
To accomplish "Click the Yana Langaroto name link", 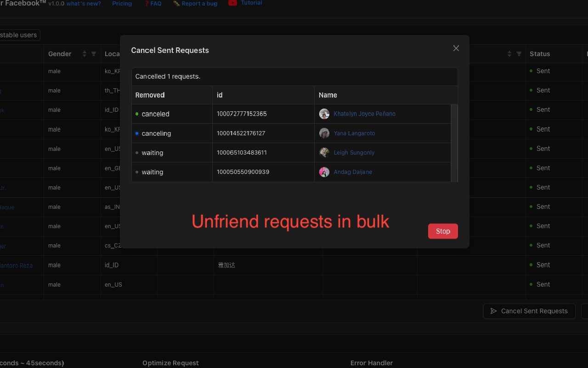I will [354, 133].
